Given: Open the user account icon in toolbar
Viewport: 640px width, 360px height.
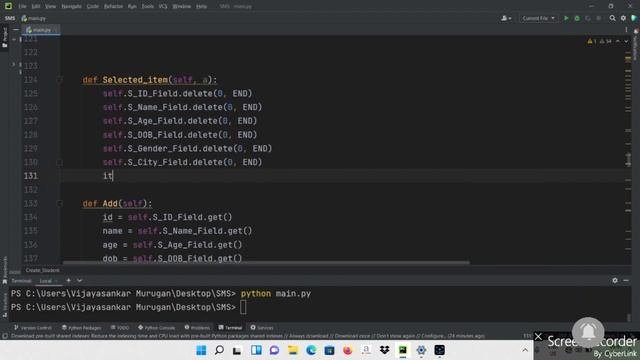Looking at the screenshot, I should coord(506,18).
